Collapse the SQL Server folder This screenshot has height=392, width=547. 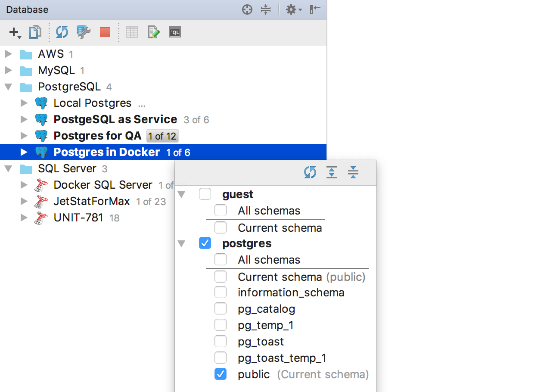8,169
